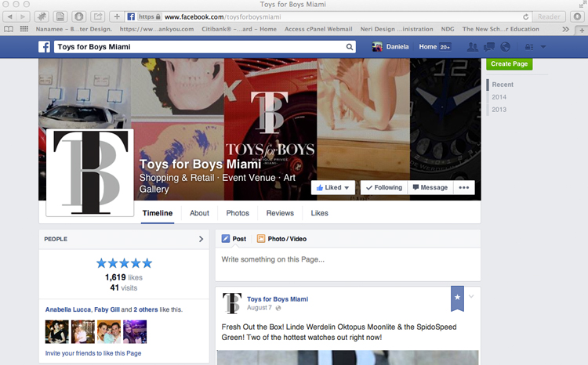Go forward with Safari's forward arrow
Viewport: 588px width, 365px height.
point(23,16)
